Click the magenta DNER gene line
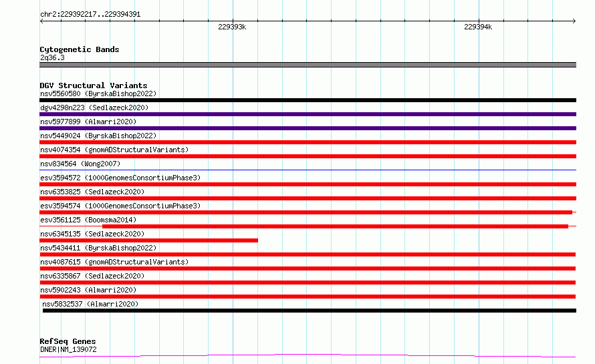The width and height of the screenshot is (595, 364). [308, 356]
